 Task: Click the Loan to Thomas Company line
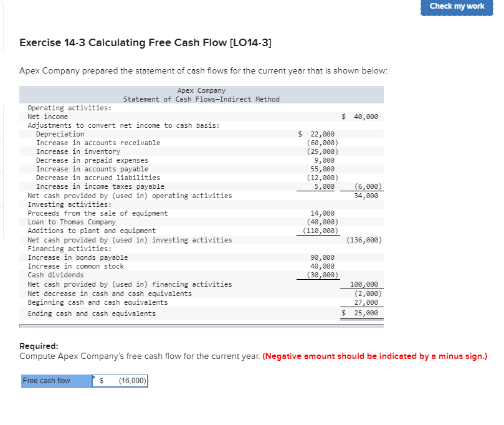[74, 221]
